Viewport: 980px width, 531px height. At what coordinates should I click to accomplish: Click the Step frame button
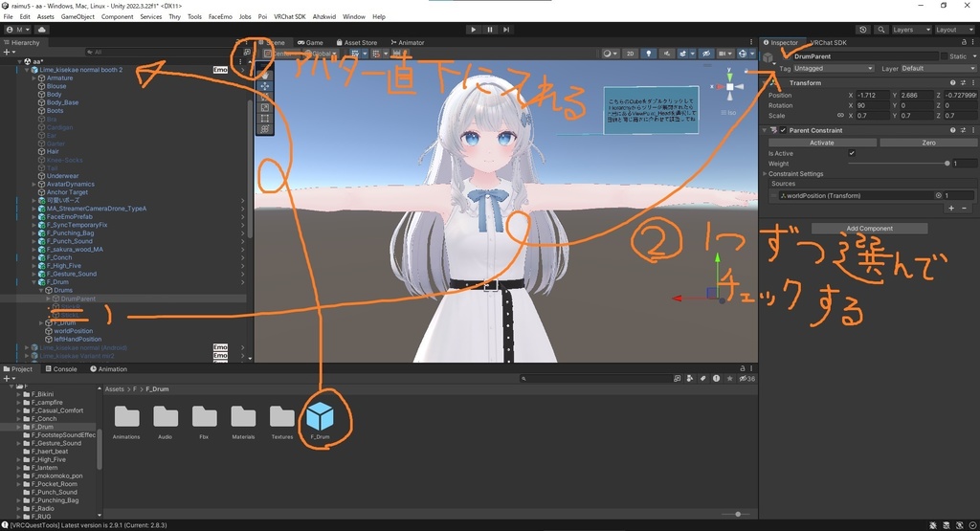coord(506,30)
